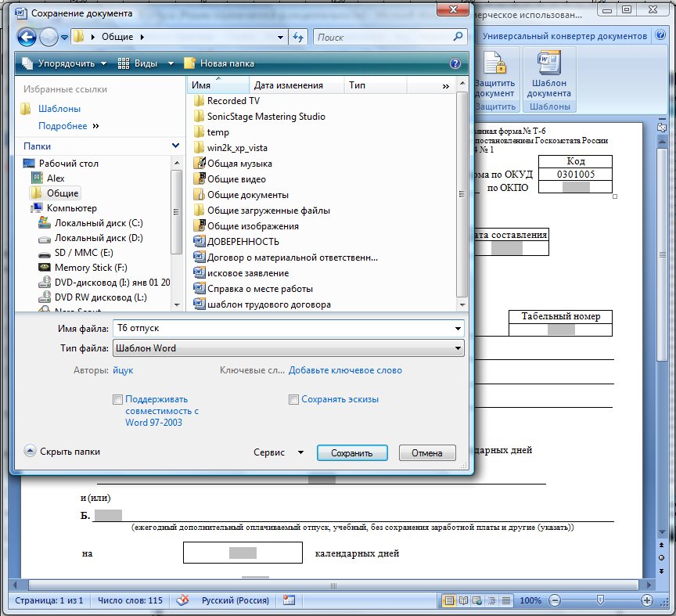Screen dimensions: 676x616
Task: Check the Сохранять эскизы checkbox
Action: click(x=294, y=399)
